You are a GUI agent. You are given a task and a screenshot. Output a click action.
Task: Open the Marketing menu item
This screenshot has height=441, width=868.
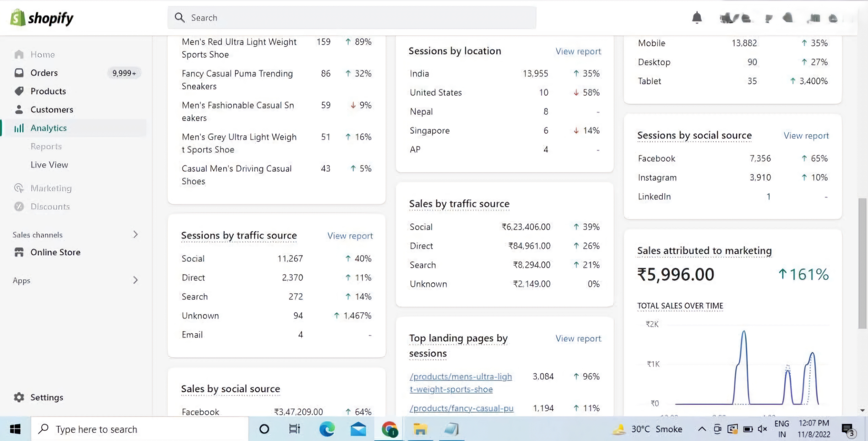pyautogui.click(x=51, y=188)
